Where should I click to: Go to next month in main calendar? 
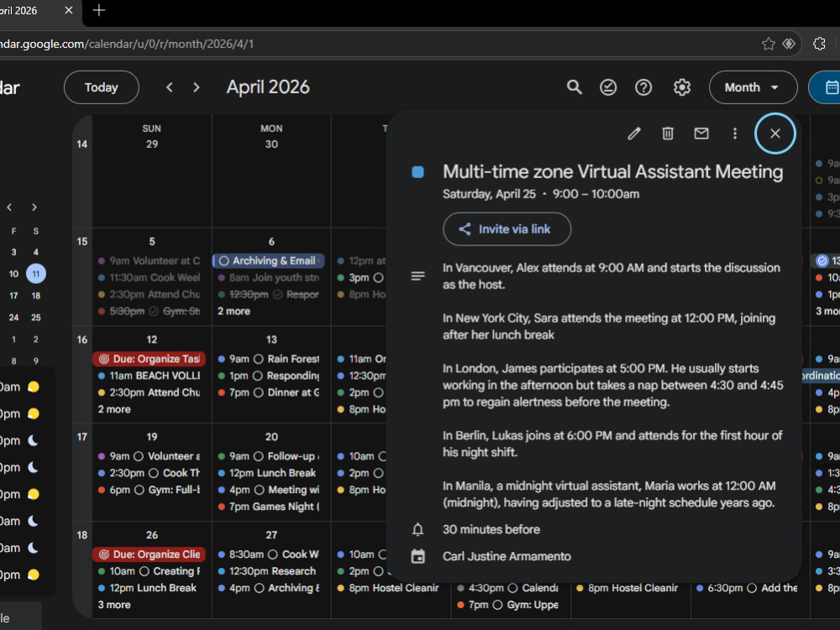(196, 87)
